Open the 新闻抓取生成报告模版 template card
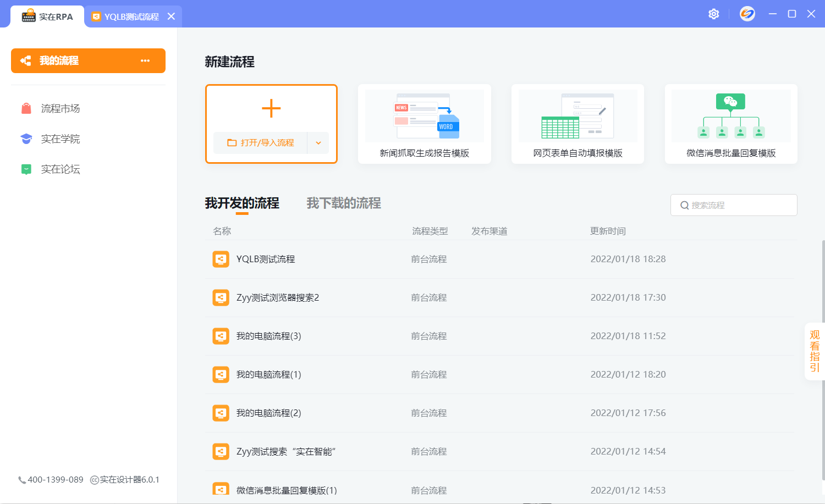 coord(425,124)
